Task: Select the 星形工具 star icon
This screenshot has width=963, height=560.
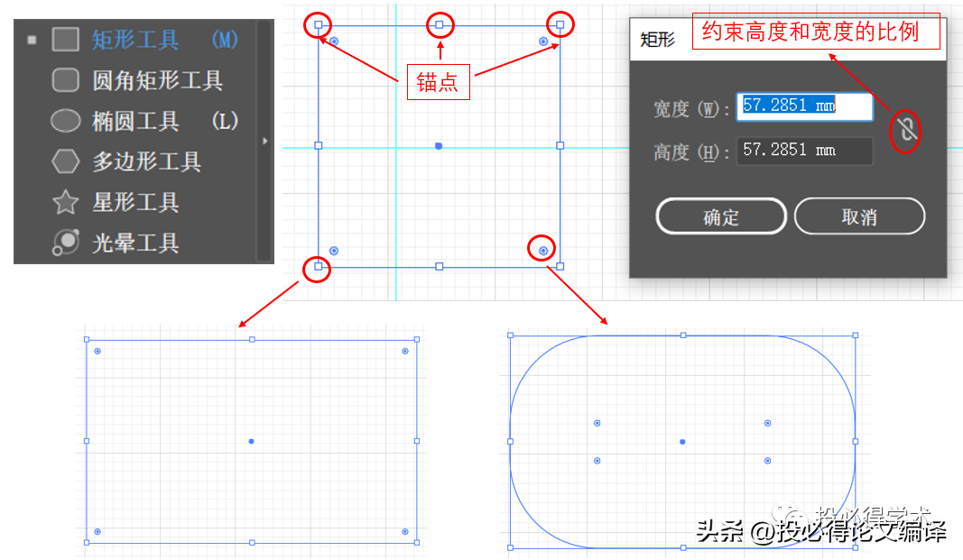Action: click(x=65, y=202)
